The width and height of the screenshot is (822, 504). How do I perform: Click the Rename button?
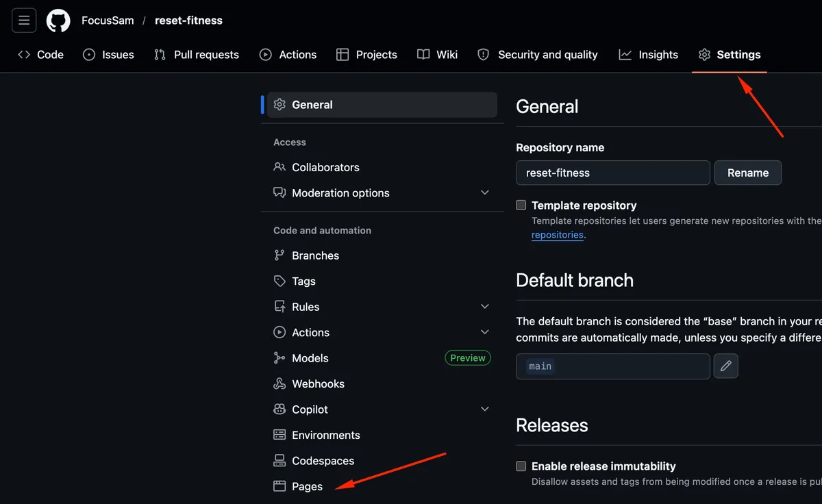click(x=748, y=173)
